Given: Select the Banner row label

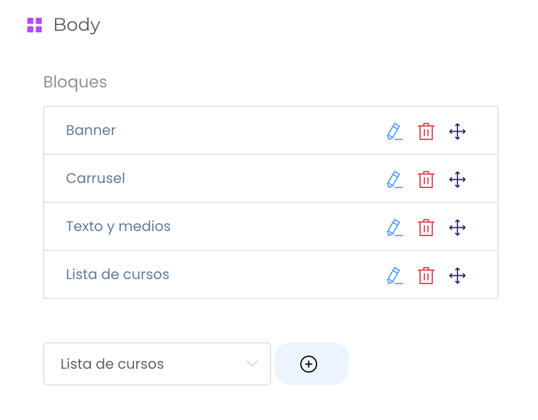Looking at the screenshot, I should point(91,130).
